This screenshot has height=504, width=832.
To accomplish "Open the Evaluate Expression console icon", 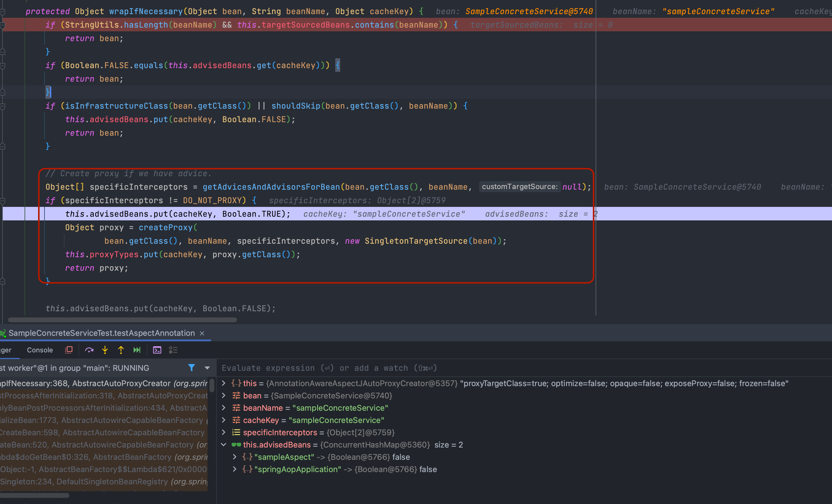I will pos(157,350).
